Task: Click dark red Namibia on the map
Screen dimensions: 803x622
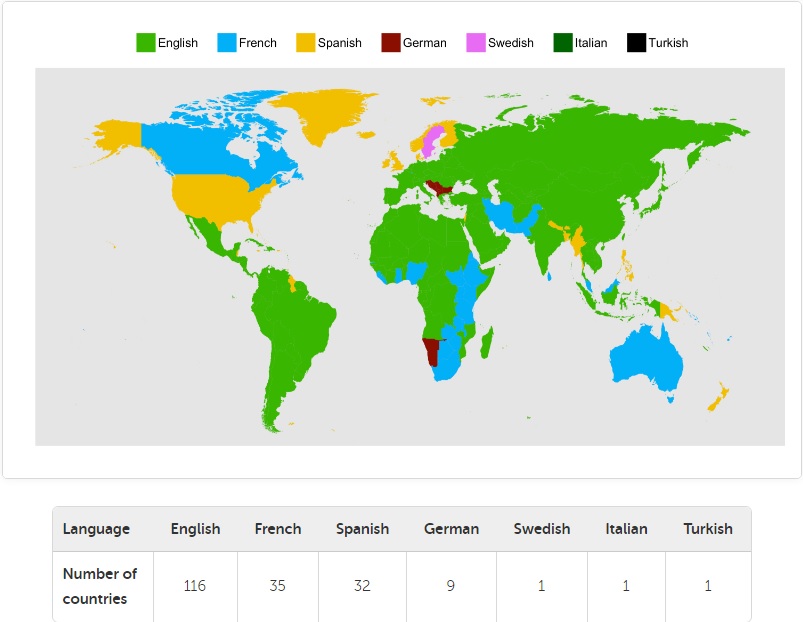Action: click(x=433, y=351)
